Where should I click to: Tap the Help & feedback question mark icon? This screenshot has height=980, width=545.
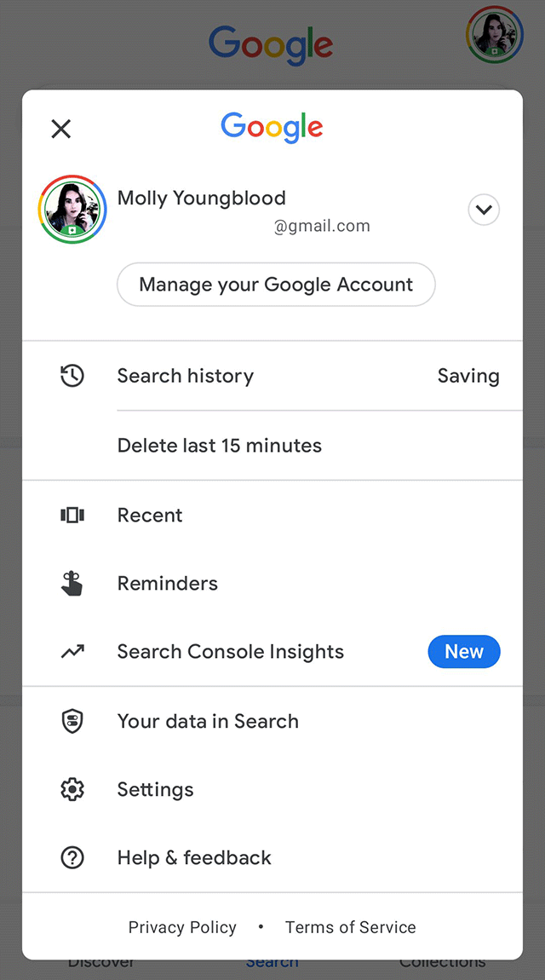coord(72,857)
